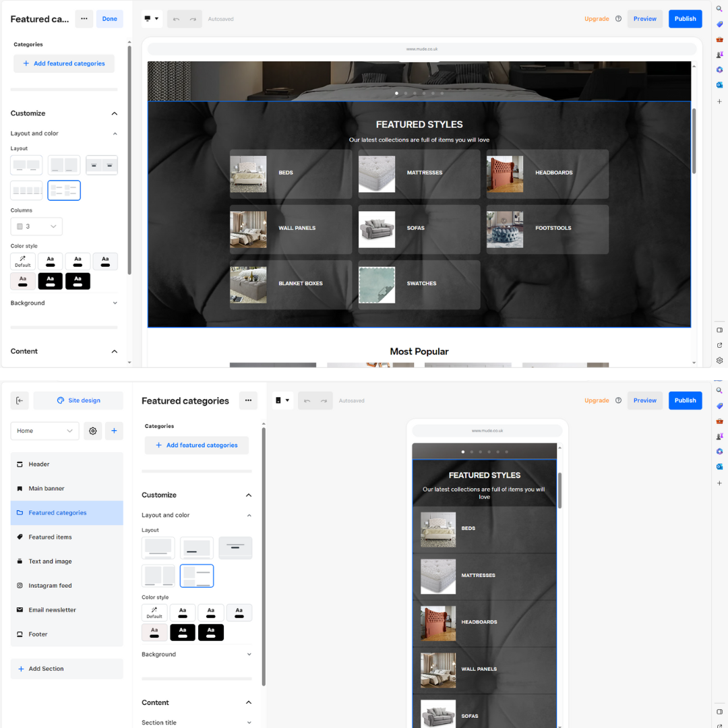This screenshot has height=728, width=728.
Task: Select the Default color style option
Action: click(22, 261)
